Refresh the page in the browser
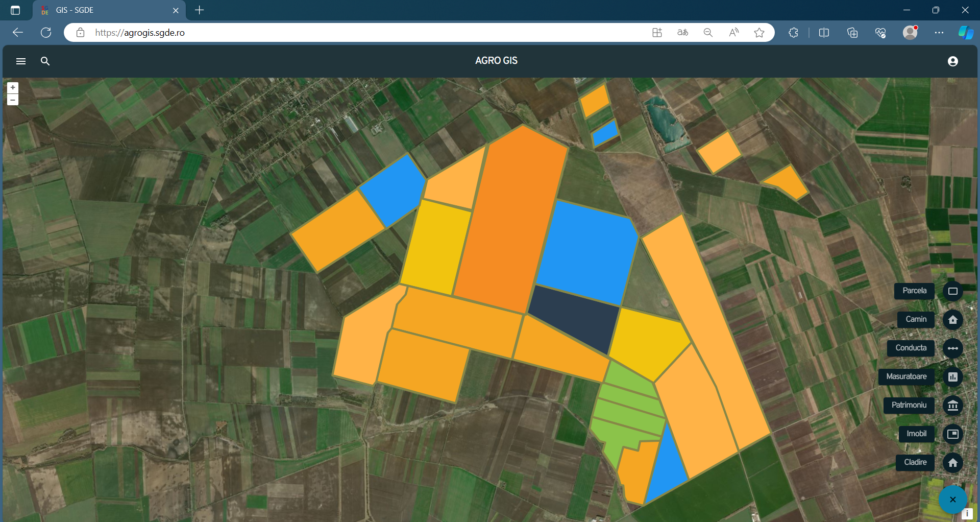Viewport: 980px width, 522px height. pyautogui.click(x=46, y=33)
